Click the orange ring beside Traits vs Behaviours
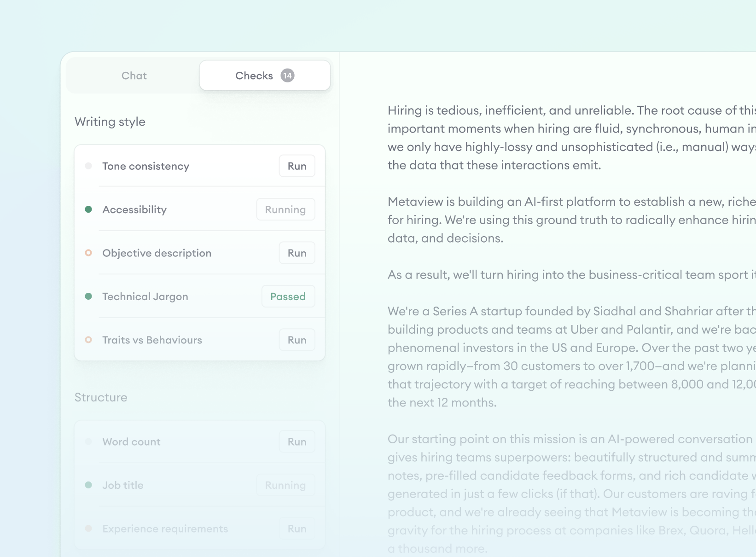 pos(88,340)
